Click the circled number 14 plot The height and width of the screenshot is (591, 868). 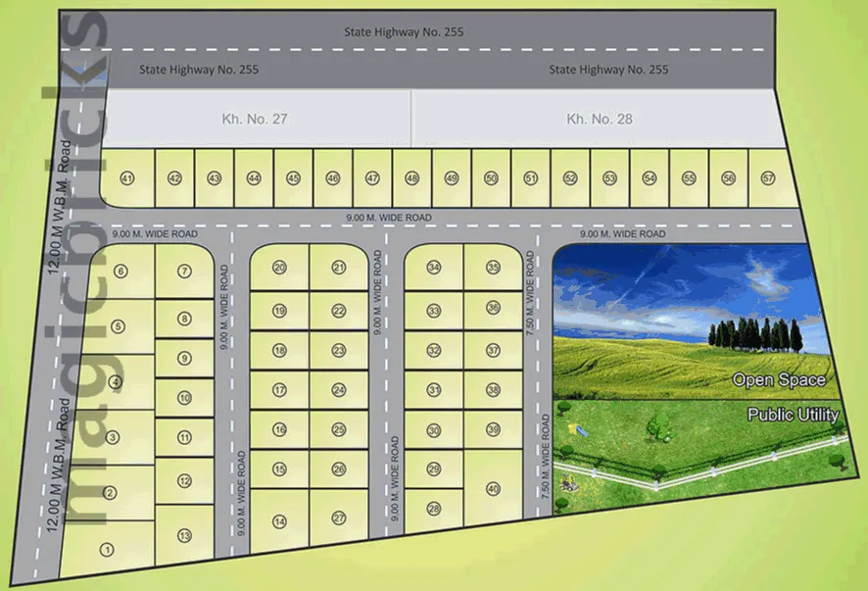coord(279,521)
